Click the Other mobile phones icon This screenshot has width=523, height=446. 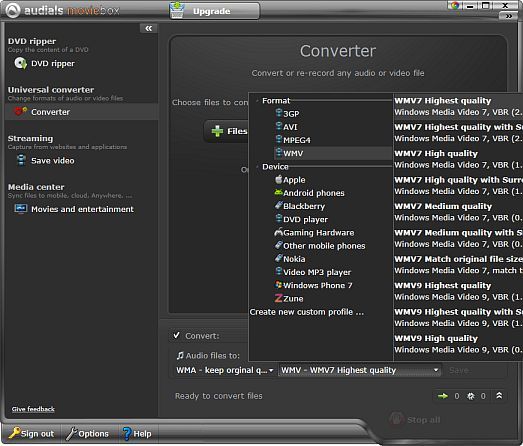pyautogui.click(x=279, y=245)
